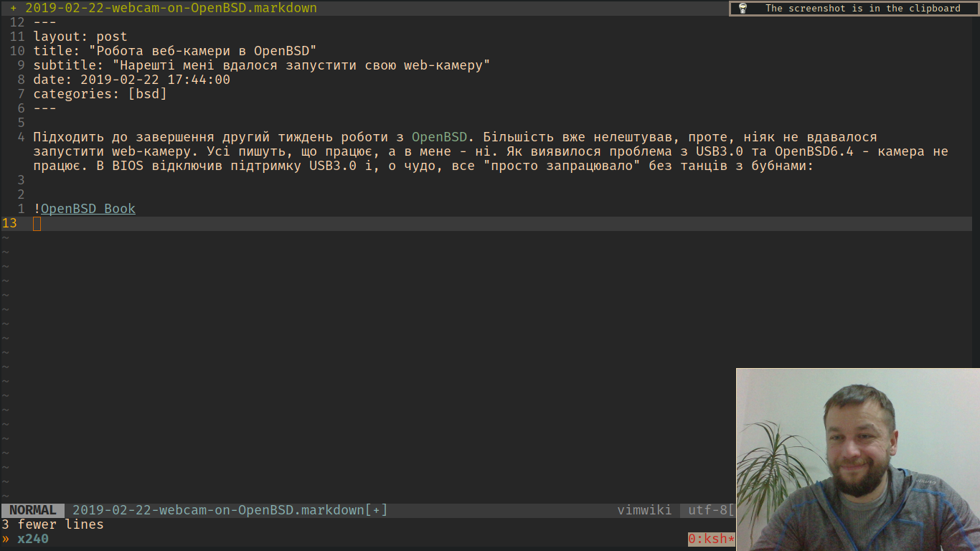Click the cursor block on line 13

pyautogui.click(x=37, y=223)
